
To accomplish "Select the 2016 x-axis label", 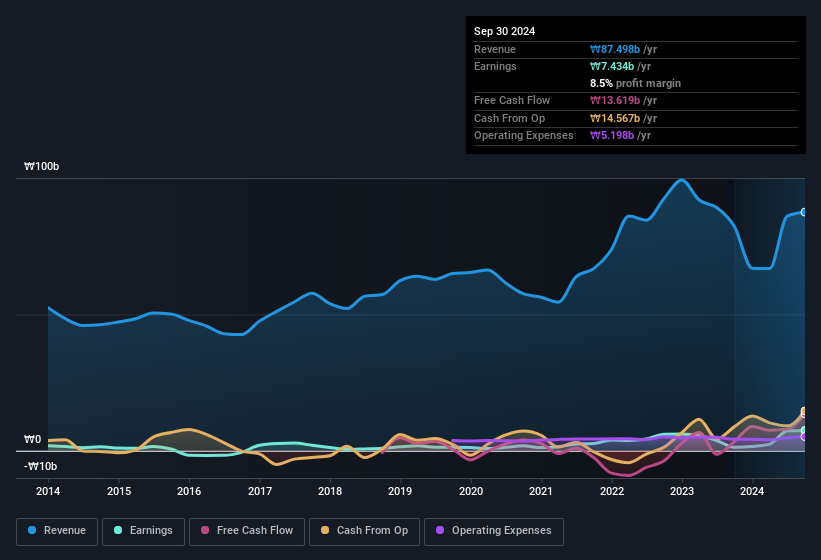I will tap(189, 491).
